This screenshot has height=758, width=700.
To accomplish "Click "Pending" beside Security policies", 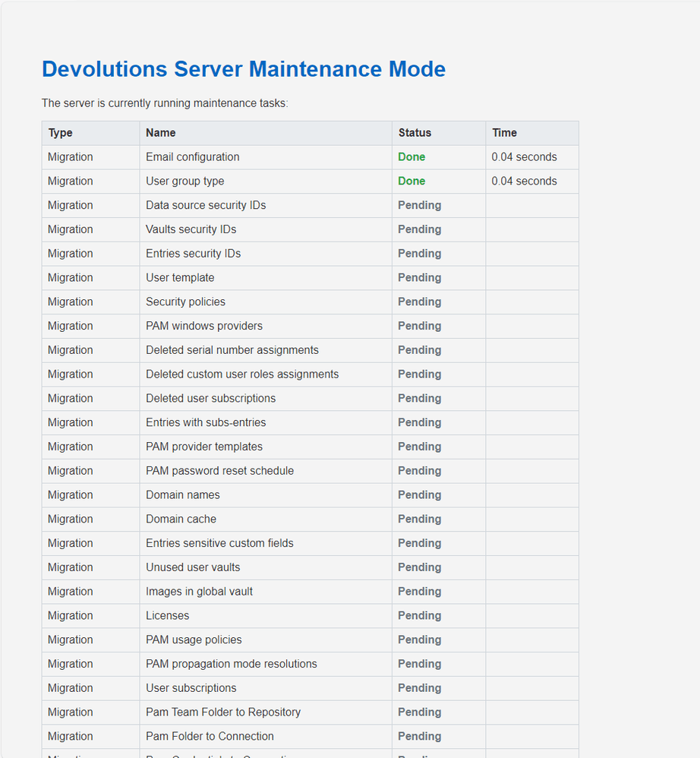I will pyautogui.click(x=419, y=302).
